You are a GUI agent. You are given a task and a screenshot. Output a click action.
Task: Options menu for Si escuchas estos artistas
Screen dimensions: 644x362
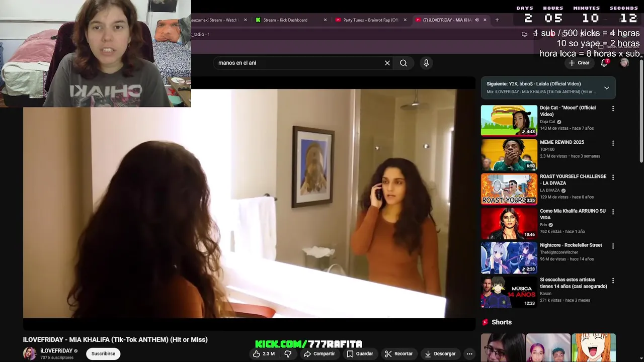pyautogui.click(x=613, y=281)
